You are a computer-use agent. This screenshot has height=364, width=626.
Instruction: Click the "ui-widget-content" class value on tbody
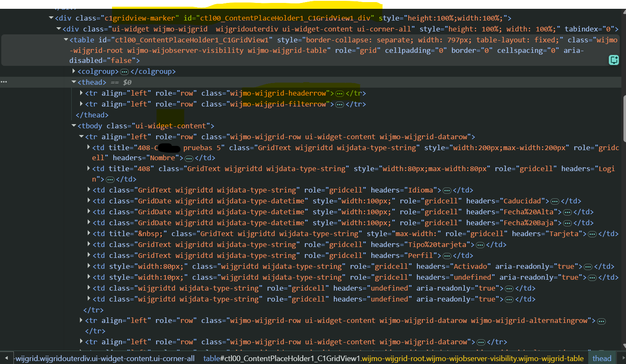(171, 126)
